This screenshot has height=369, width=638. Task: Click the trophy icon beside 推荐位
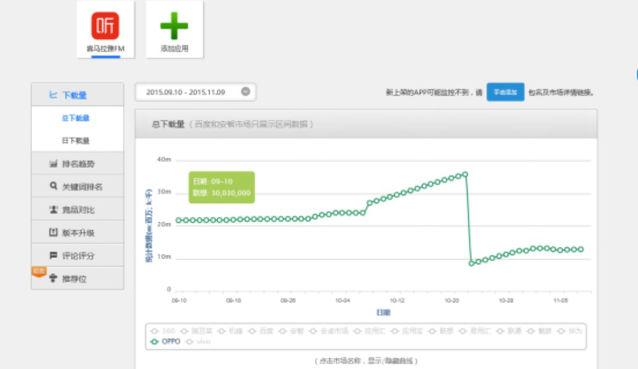(x=53, y=278)
